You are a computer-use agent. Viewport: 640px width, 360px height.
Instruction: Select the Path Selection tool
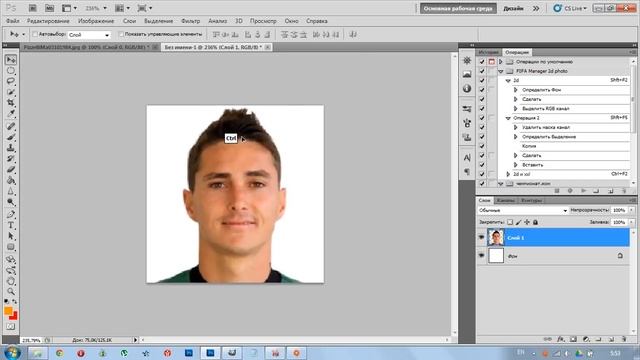pyautogui.click(x=11, y=236)
